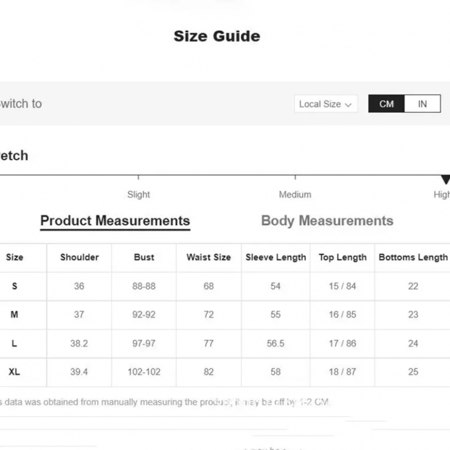Click the Bust column header
450x450 pixels.
(x=144, y=257)
